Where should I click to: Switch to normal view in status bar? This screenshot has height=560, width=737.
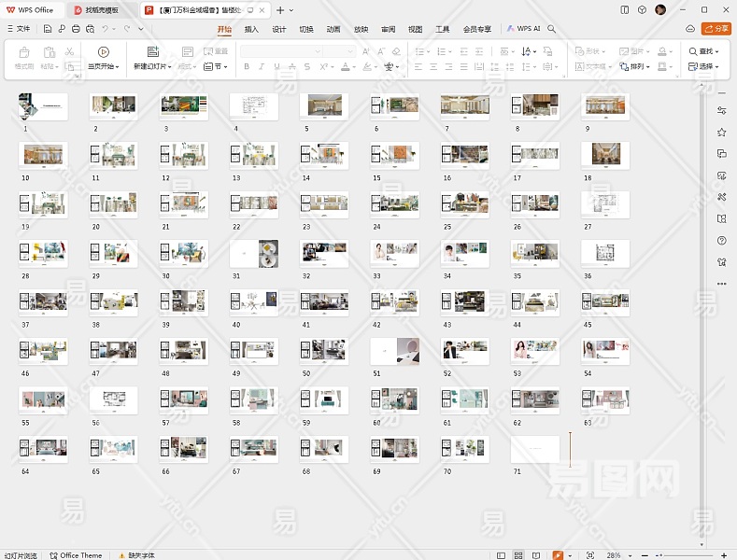(x=501, y=555)
